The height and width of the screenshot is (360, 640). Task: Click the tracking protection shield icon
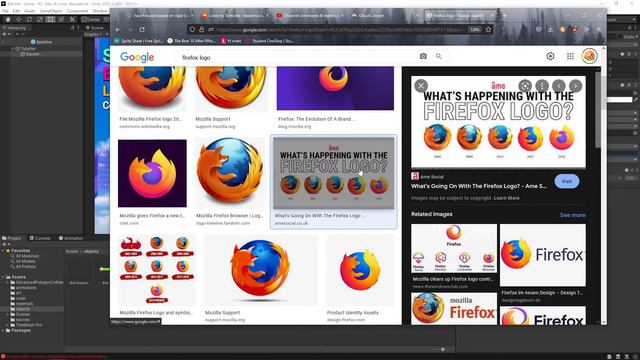[x=192, y=29]
